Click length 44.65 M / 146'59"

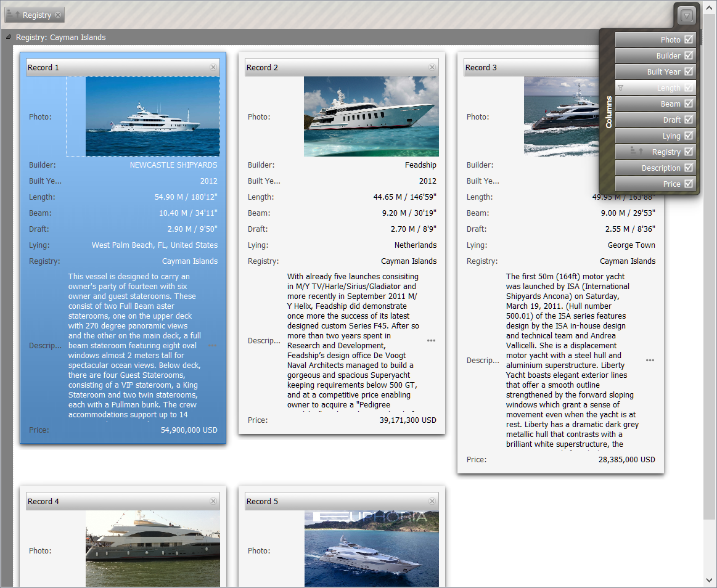coord(404,197)
